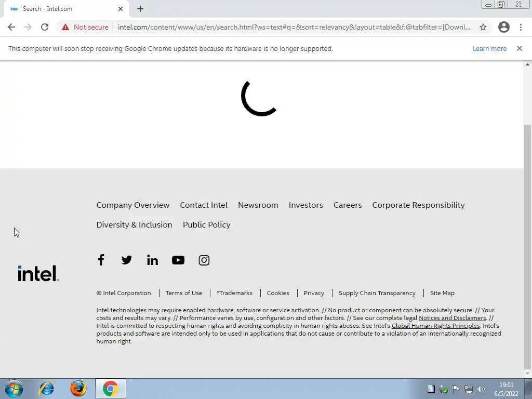
Task: Open Intel's LinkedIn icon in footer
Action: point(152,260)
